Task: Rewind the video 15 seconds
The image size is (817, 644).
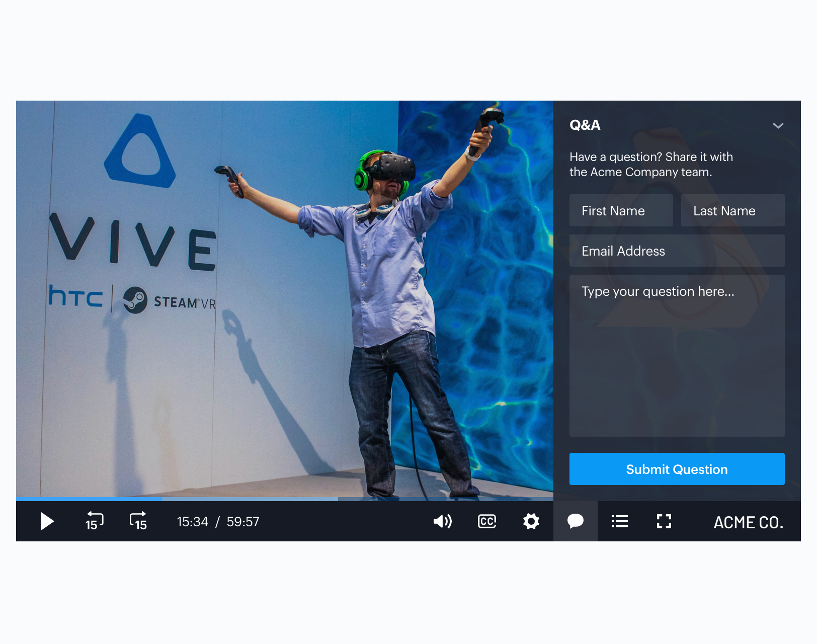Action: [94, 521]
